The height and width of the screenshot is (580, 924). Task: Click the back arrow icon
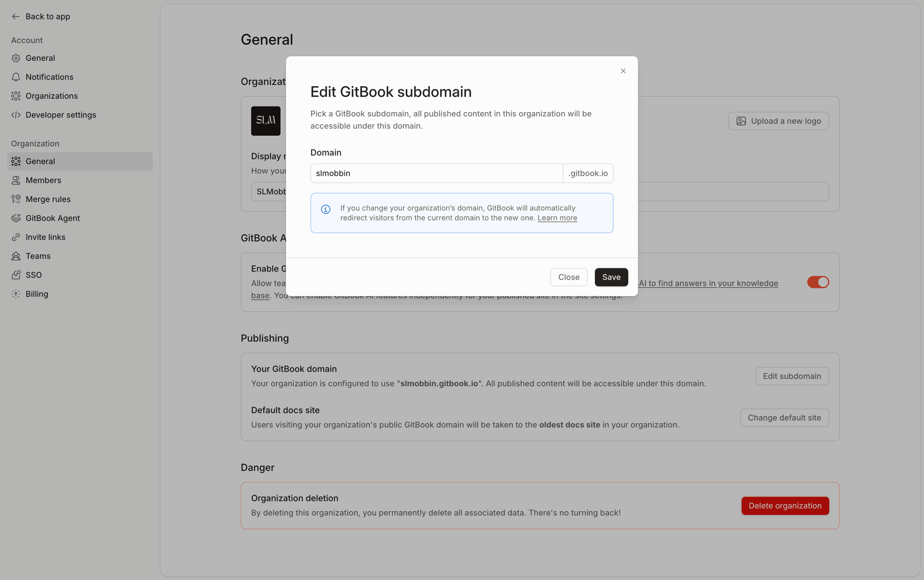(16, 16)
